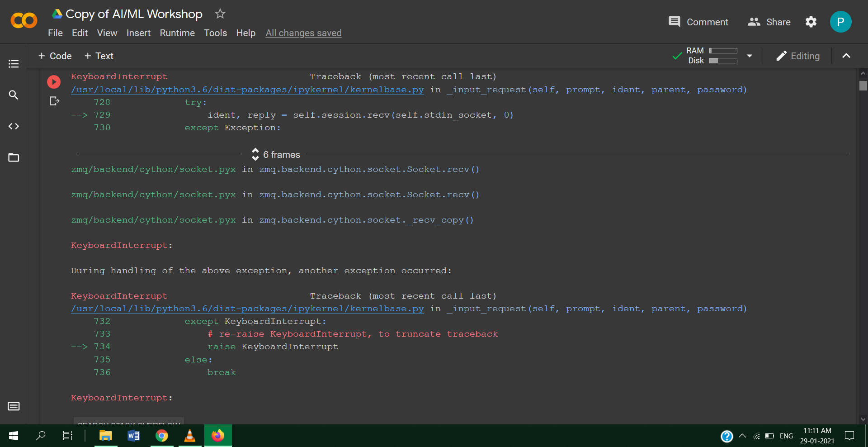Star the notebook with the star icon
868x447 pixels.
click(220, 14)
